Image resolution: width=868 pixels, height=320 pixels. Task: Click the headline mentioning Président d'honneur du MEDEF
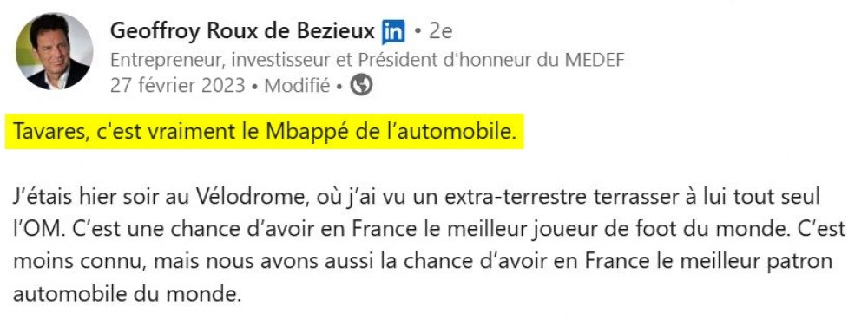pos(367,59)
